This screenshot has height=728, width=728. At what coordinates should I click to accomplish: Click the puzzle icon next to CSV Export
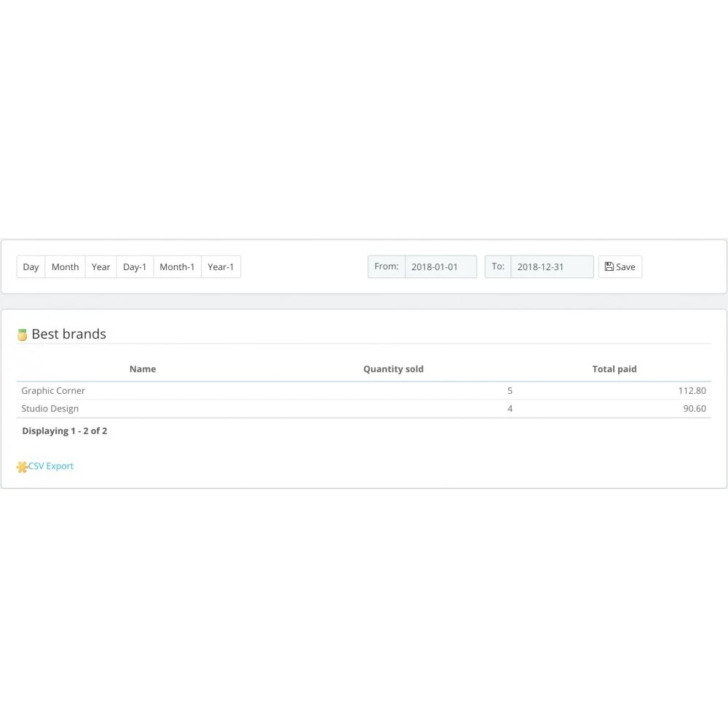click(22, 467)
